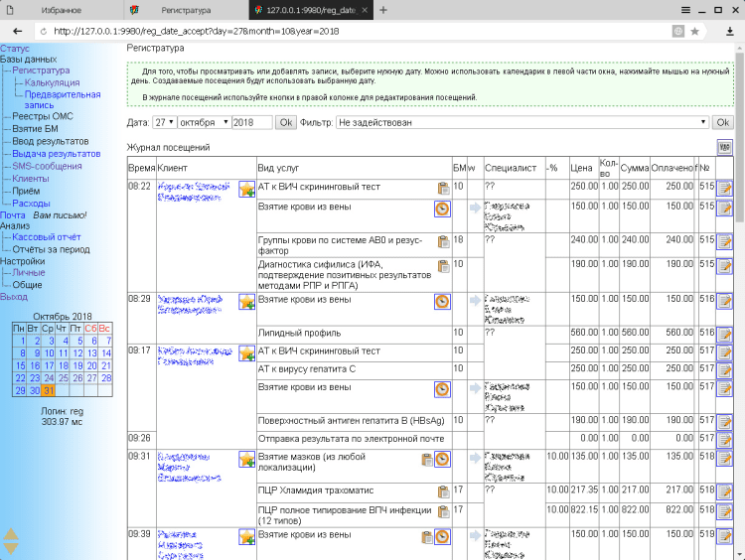Switch to the 'Регистратура' browser tab
Screen dimensions: 745x560
tap(186, 9)
